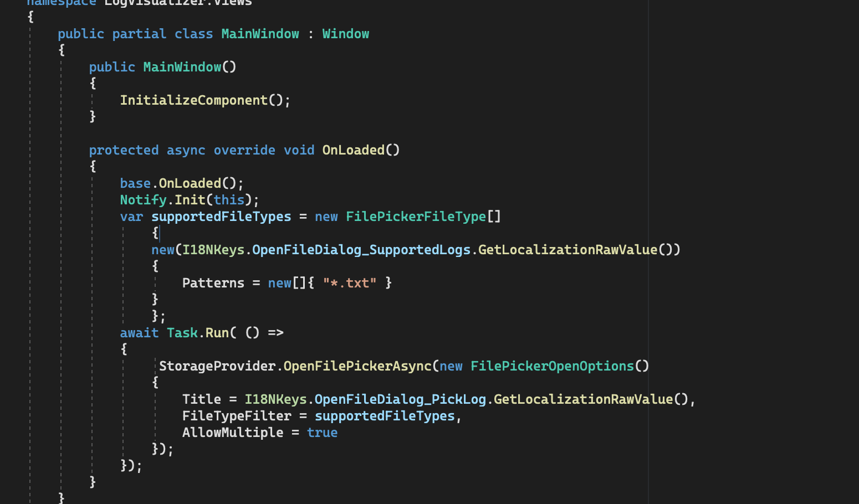
Task: Click the FilePickerFileType type name
Action: pos(416,216)
